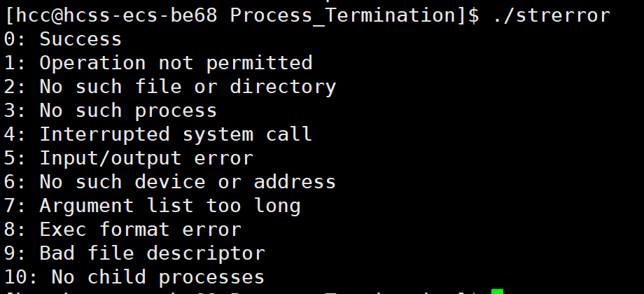Select the 'No such process' line

(x=111, y=111)
